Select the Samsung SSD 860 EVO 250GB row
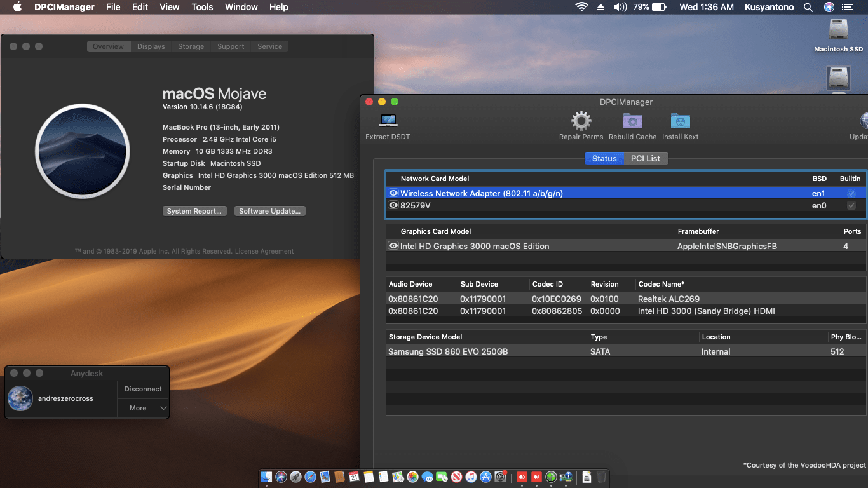The image size is (868, 488). pyautogui.click(x=626, y=351)
